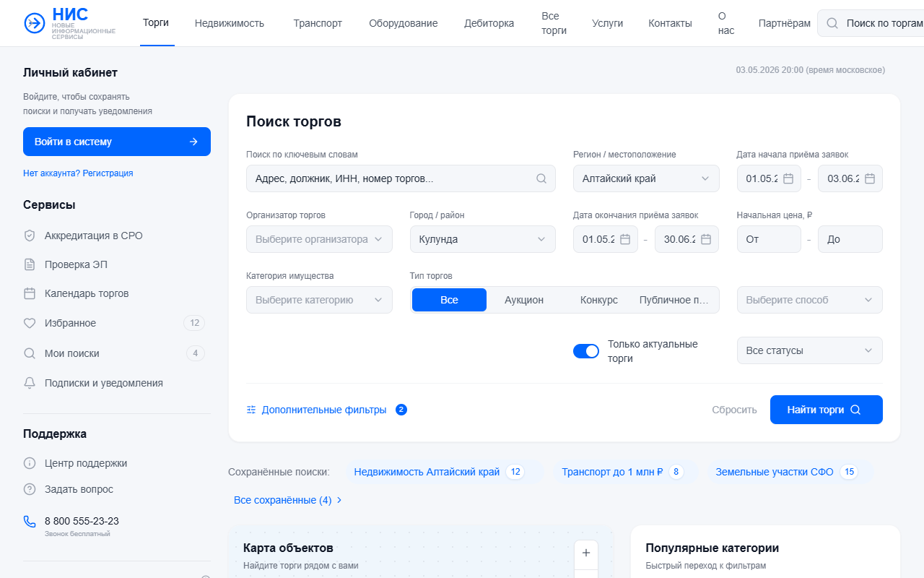This screenshot has width=924, height=578.
Task: Open saved search Недвижимость Алтайский край
Action: coord(445,472)
